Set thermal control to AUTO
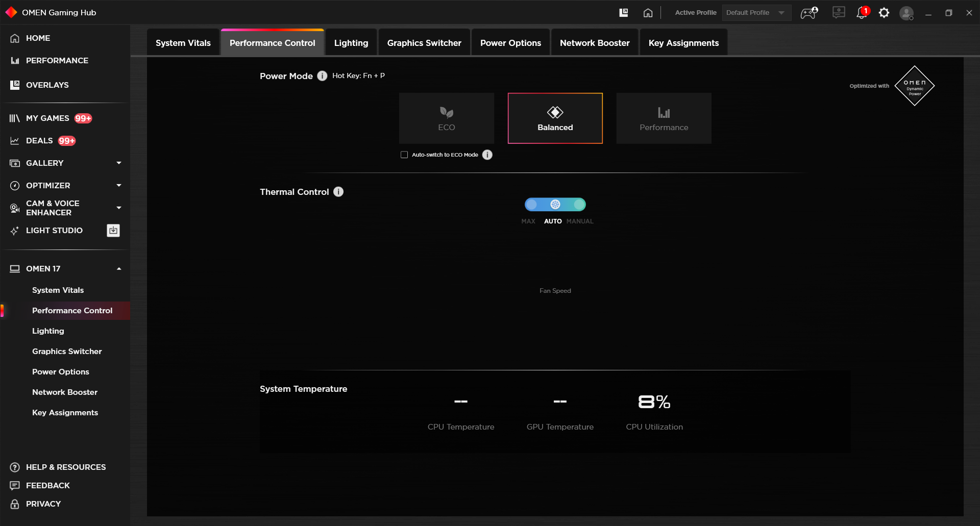This screenshot has width=980, height=526. [x=553, y=221]
